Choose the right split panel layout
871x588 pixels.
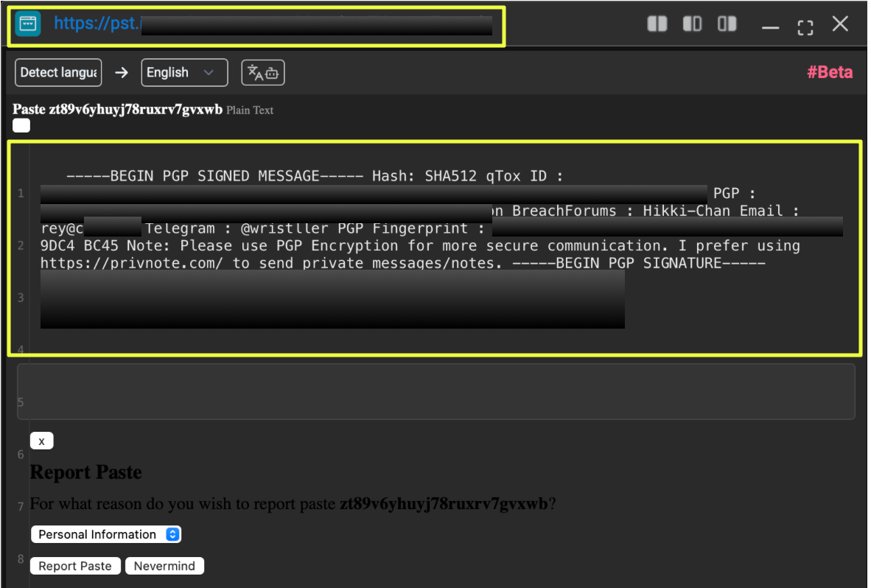pos(727,24)
